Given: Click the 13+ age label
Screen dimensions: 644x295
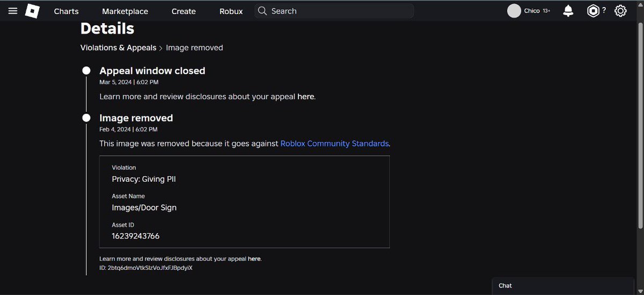Looking at the screenshot, I should (x=546, y=11).
